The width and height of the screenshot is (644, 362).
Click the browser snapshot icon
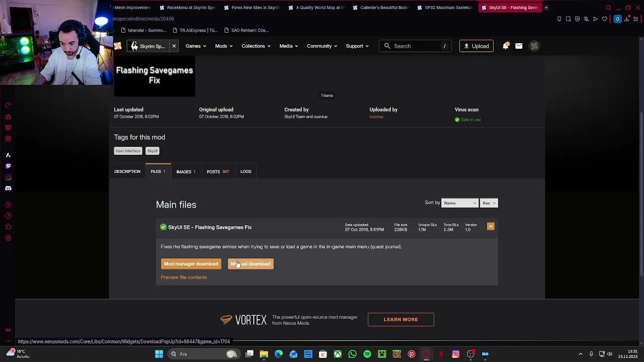568,19
